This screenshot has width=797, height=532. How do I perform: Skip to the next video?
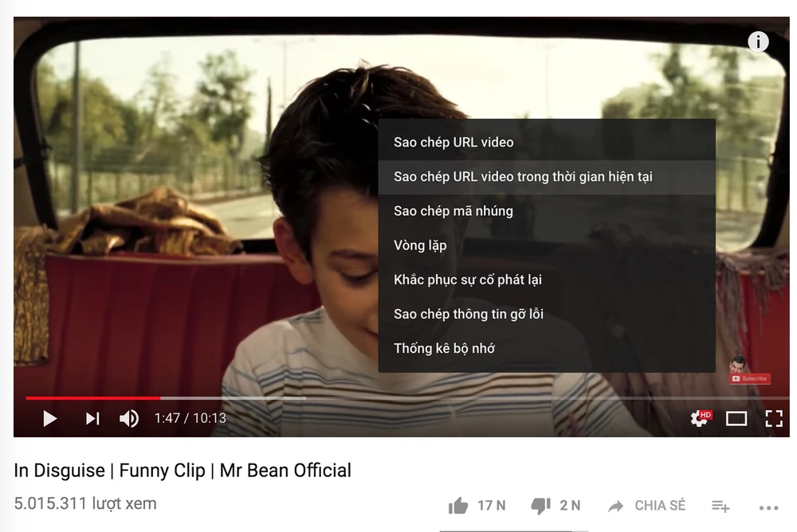pos(92,418)
